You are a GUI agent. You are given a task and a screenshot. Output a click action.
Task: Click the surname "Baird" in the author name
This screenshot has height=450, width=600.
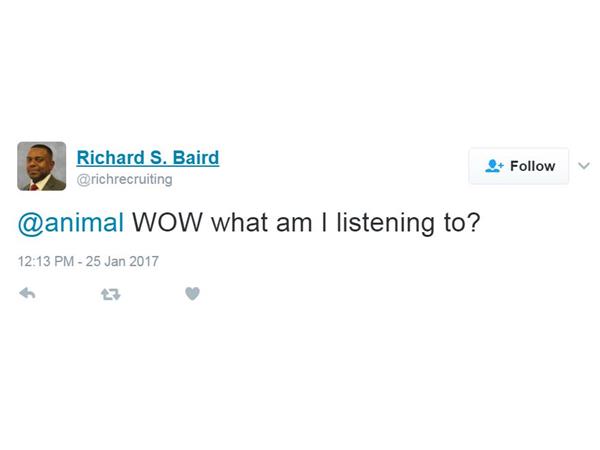coord(194,157)
